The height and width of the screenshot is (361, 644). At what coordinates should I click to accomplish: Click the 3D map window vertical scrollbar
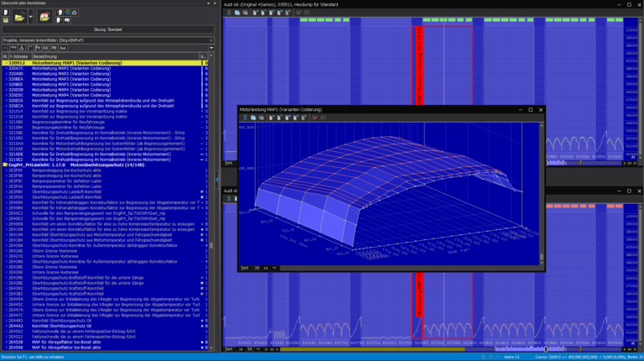click(x=541, y=193)
